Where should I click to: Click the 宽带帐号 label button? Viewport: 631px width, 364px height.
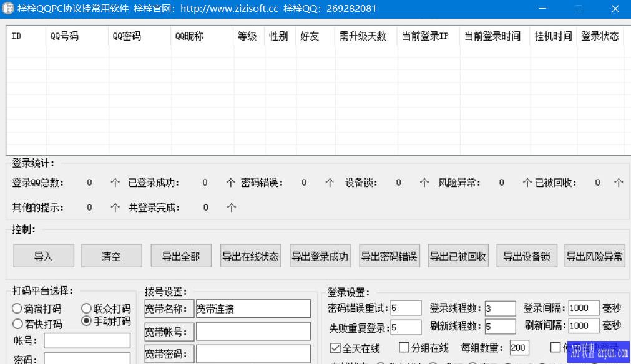click(169, 332)
